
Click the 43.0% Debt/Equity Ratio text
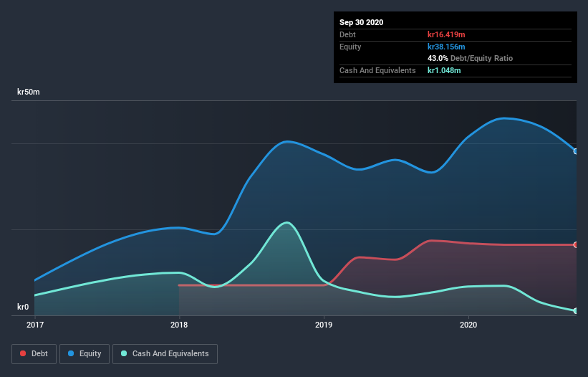(x=471, y=58)
